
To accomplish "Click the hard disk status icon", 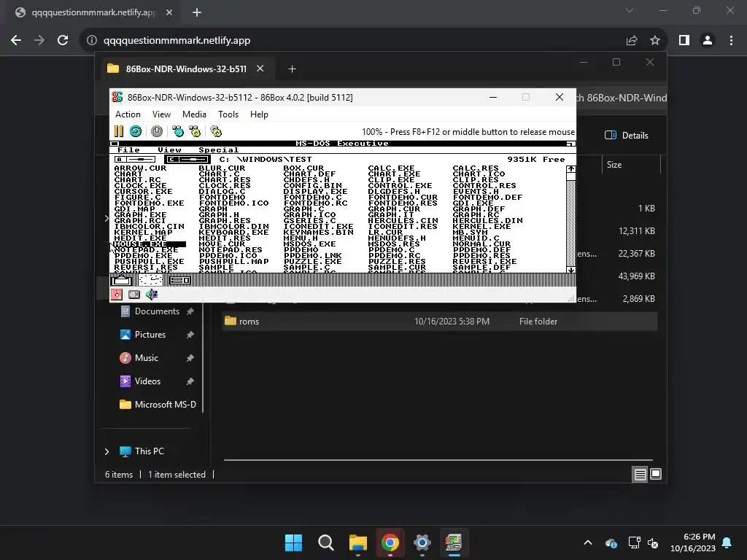I will (134, 295).
